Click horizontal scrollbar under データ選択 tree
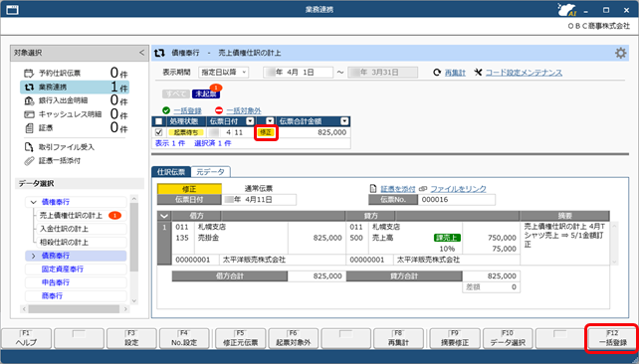The width and height of the screenshot is (639, 364). [75, 309]
